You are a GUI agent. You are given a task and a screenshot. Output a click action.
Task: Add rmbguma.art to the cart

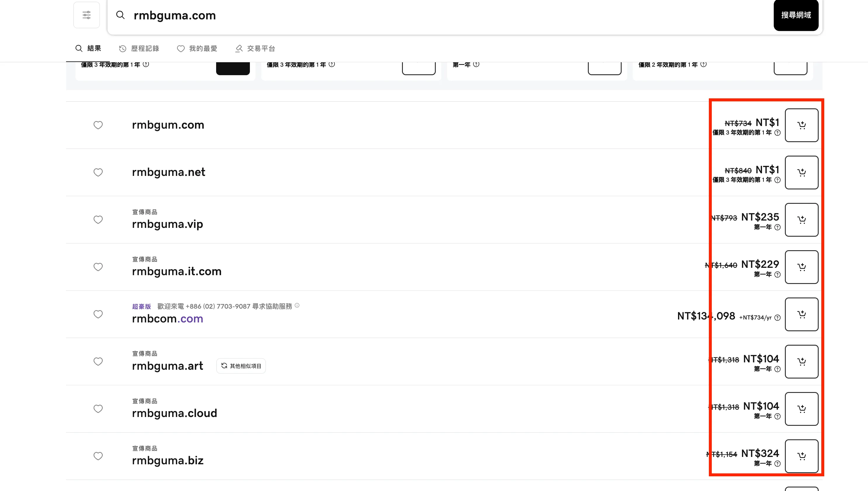[x=801, y=361]
